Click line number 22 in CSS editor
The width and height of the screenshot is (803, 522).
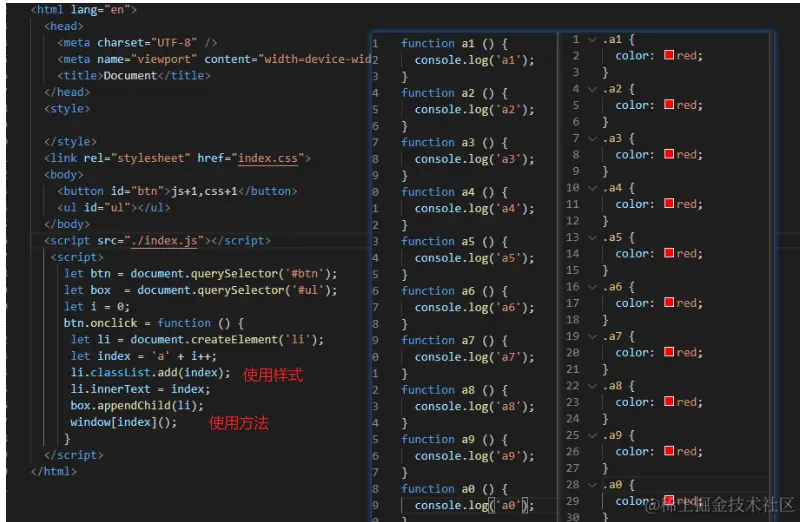[x=573, y=386]
